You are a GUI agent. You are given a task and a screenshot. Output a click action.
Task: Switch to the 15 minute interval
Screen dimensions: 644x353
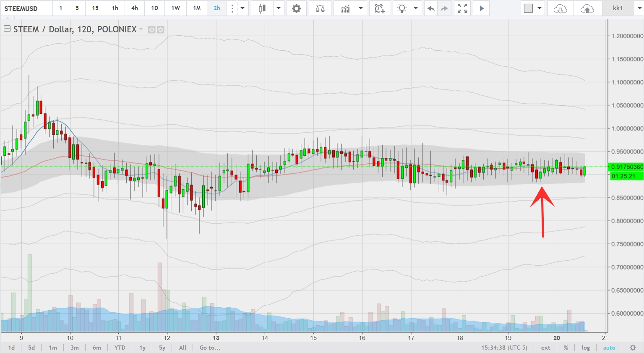click(95, 8)
